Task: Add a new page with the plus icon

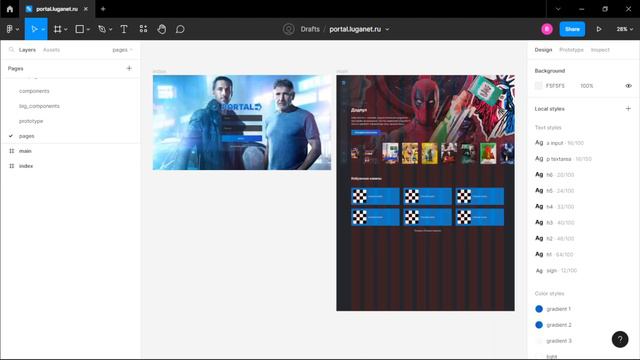Action: (129, 68)
